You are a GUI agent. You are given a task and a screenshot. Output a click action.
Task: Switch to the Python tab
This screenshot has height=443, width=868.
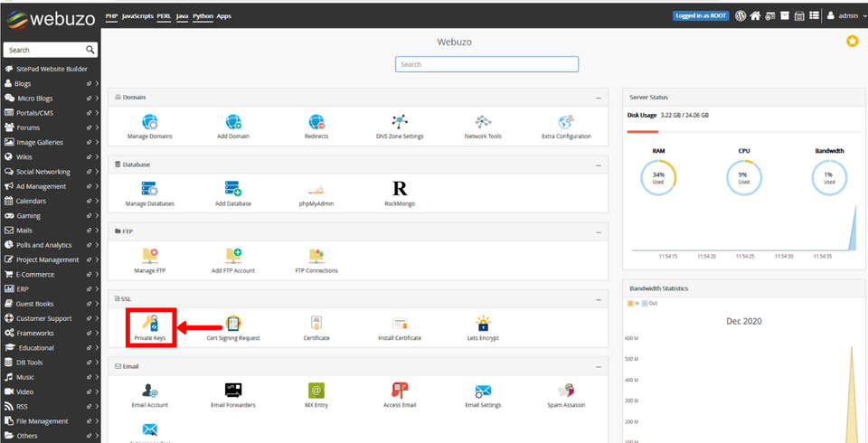(202, 15)
